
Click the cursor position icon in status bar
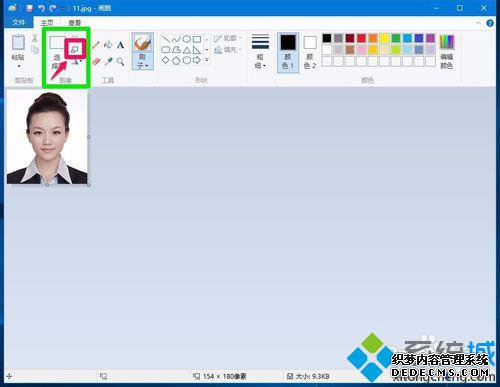[9, 376]
